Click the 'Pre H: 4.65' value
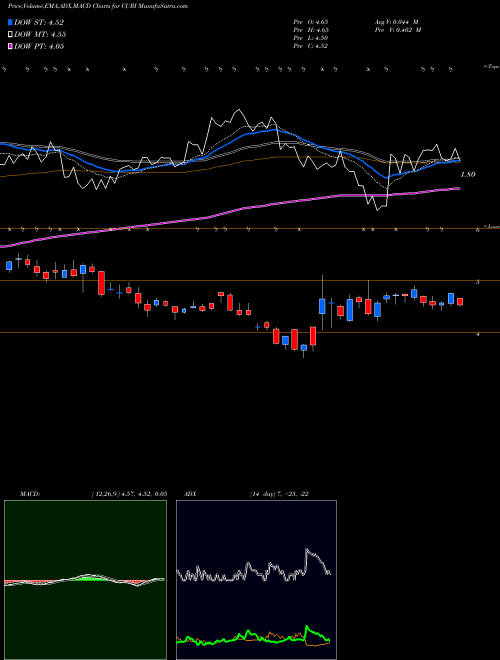The width and height of the screenshot is (500, 660). pos(311,30)
